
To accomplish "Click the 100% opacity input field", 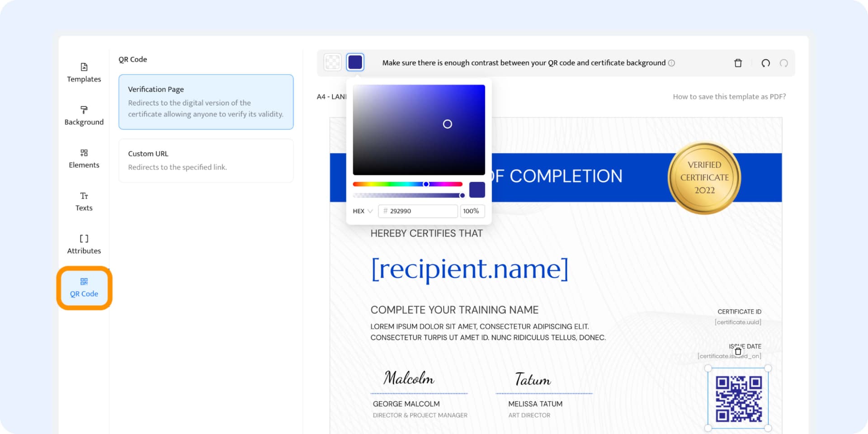I will click(x=472, y=211).
